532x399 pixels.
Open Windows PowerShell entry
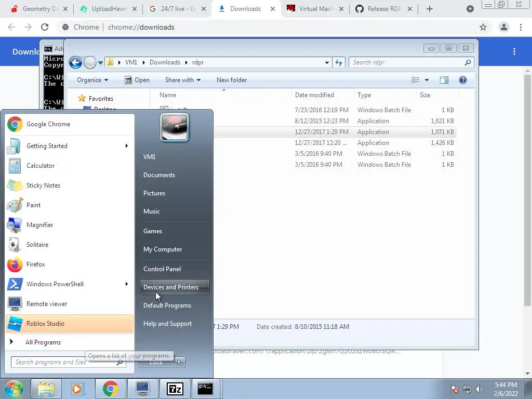tap(70, 284)
